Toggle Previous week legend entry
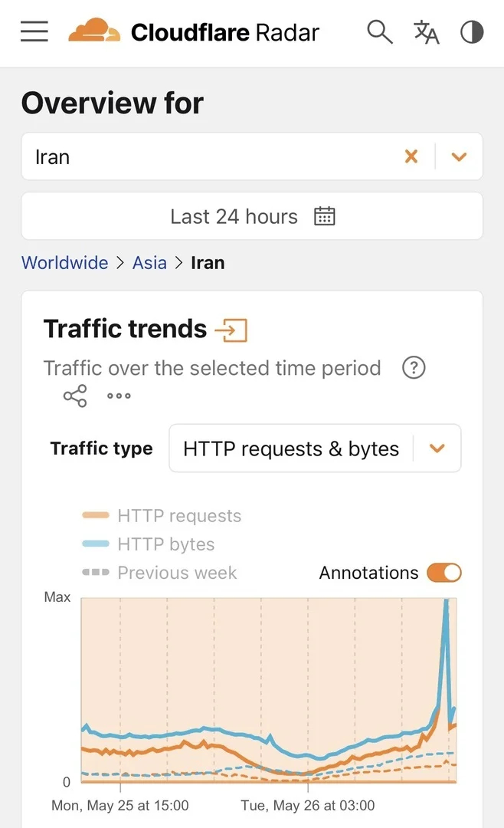The height and width of the screenshot is (828, 504). [159, 573]
